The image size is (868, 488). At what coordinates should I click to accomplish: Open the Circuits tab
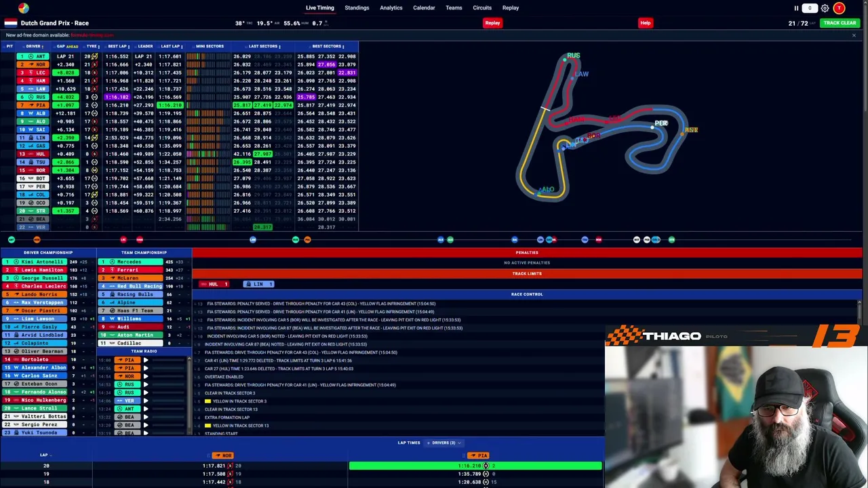click(x=482, y=8)
